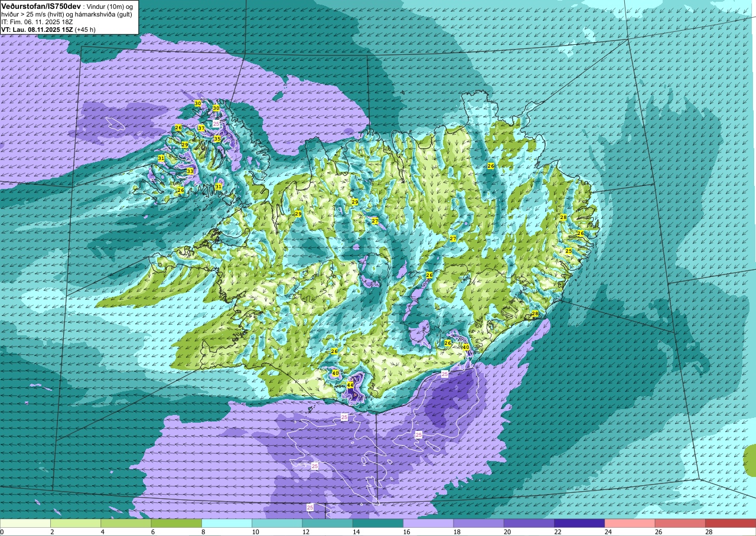The width and height of the screenshot is (756, 536).
Task: Click the 2–4 m/s pale yellow-green legend swatch
Action: pos(76,524)
